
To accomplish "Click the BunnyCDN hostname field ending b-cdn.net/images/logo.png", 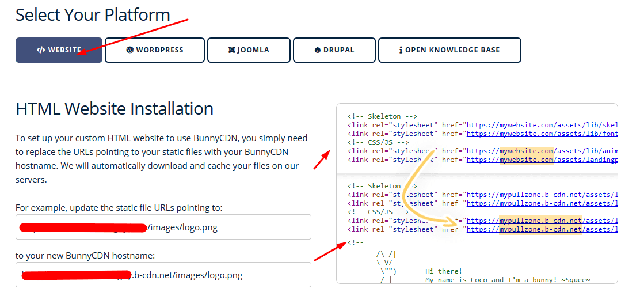I will [x=163, y=275].
